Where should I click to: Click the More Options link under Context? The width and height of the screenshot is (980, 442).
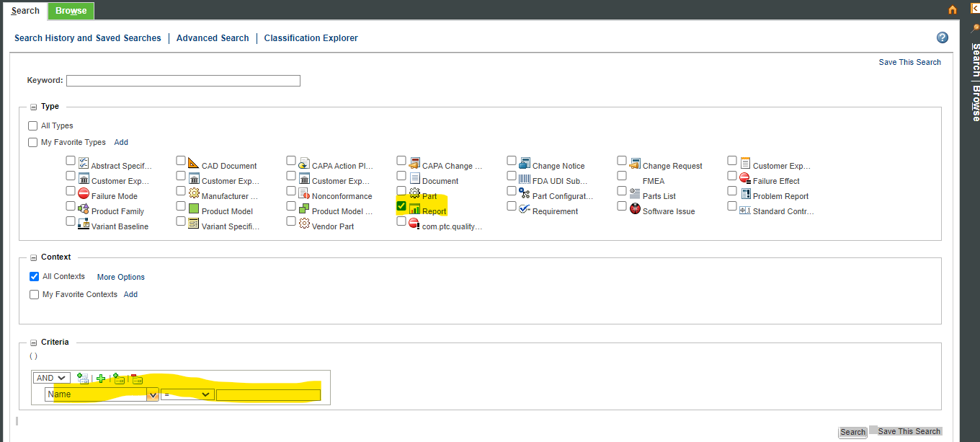click(120, 276)
